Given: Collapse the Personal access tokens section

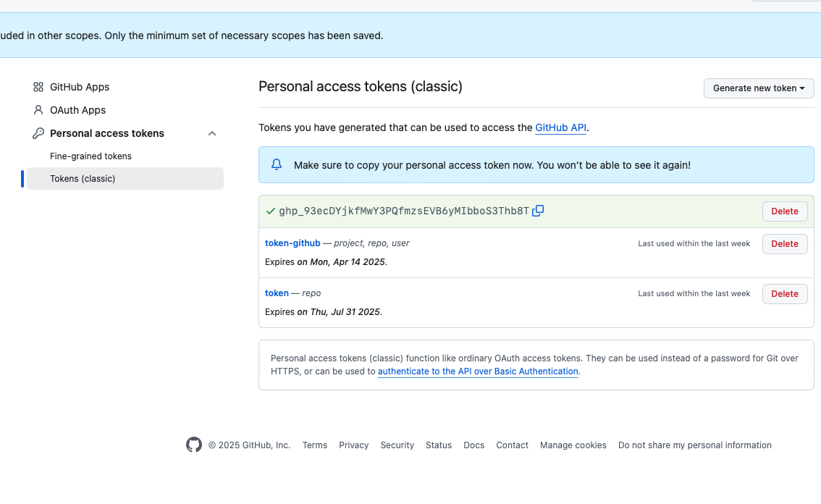Looking at the screenshot, I should point(212,133).
